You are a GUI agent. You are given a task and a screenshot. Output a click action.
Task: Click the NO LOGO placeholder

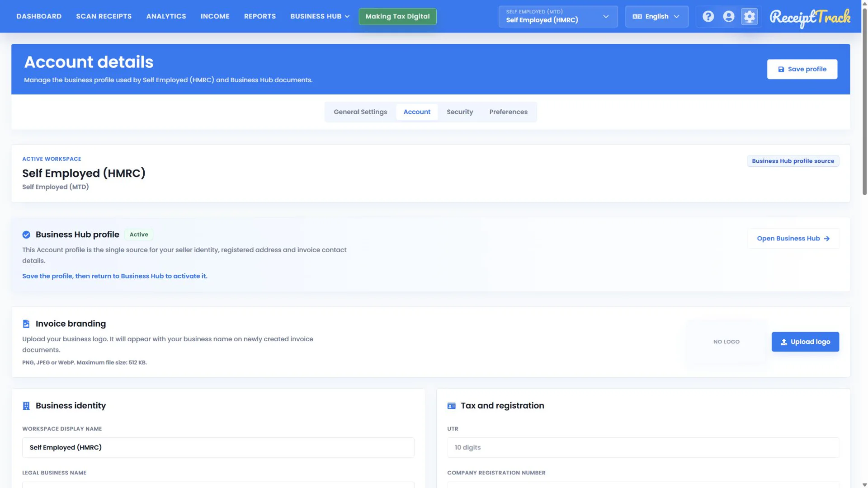(x=726, y=342)
